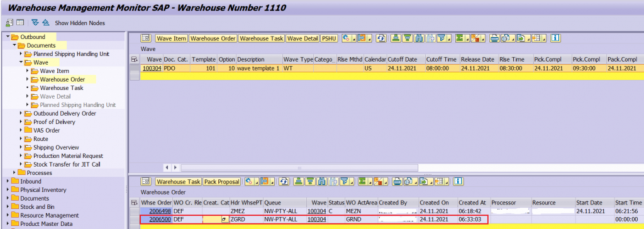The image size is (644, 229).
Task: Click Pack Proposal button
Action: click(221, 181)
